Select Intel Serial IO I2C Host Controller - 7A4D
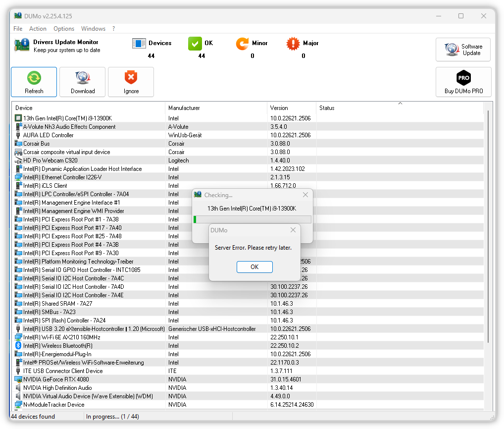The image size is (504, 429). (x=74, y=287)
